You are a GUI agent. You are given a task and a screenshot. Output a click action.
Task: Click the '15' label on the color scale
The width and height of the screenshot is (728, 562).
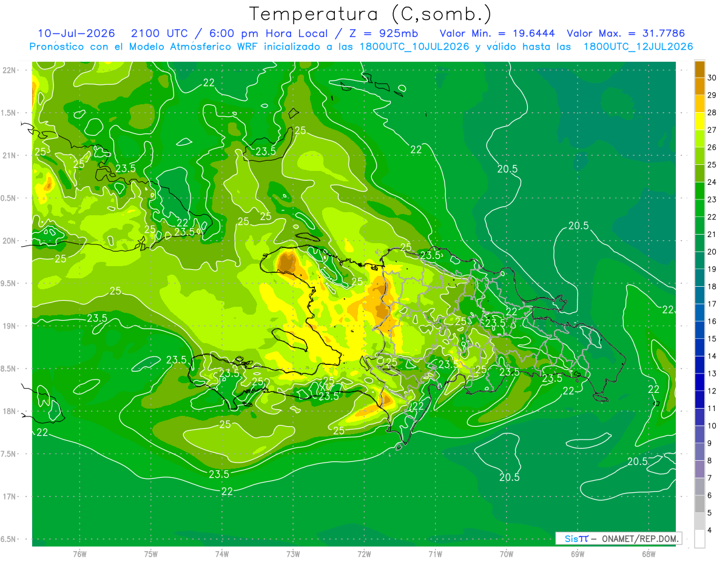pyautogui.click(x=712, y=339)
